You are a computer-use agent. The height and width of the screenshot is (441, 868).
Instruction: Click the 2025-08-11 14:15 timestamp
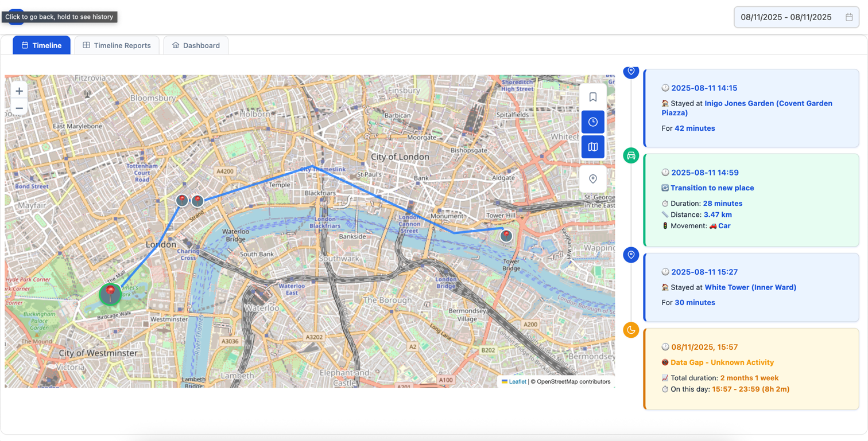[704, 88]
